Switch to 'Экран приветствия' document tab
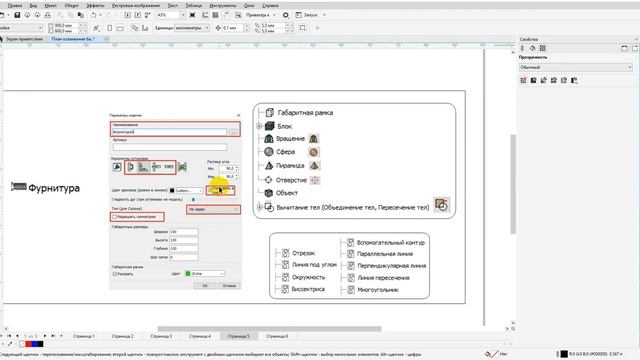Image resolution: width=640 pixels, height=360 pixels. 24,39
